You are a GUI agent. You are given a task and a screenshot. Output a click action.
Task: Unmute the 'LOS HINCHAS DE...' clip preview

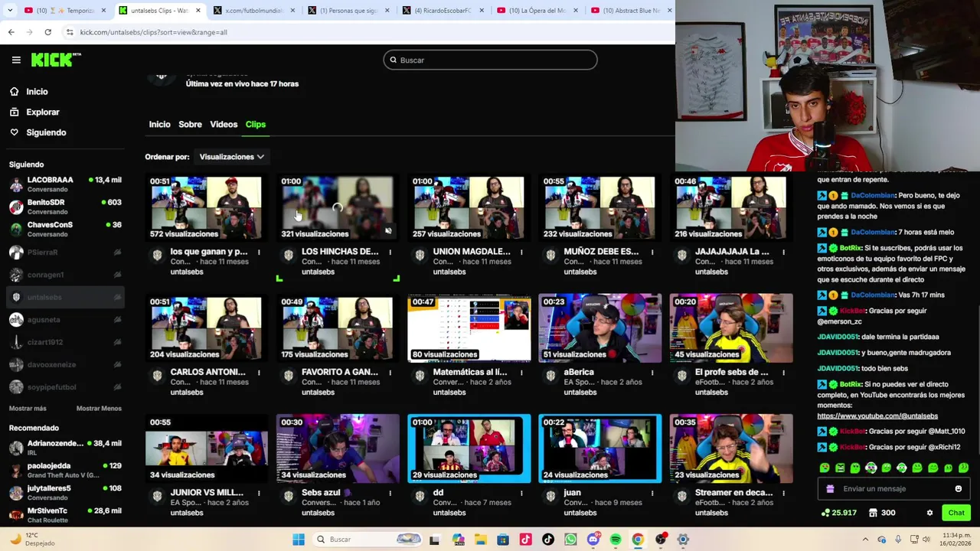click(x=388, y=230)
